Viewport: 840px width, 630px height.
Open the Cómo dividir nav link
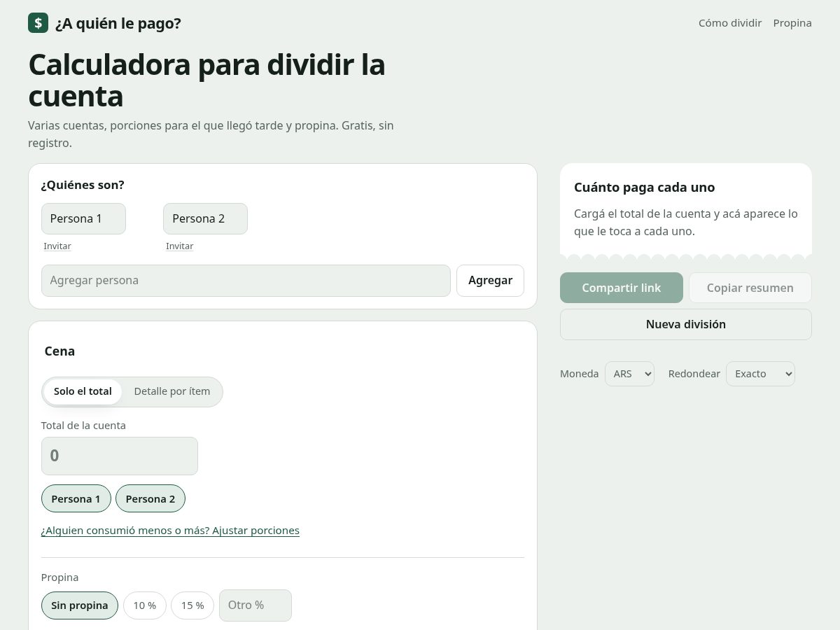[730, 23]
